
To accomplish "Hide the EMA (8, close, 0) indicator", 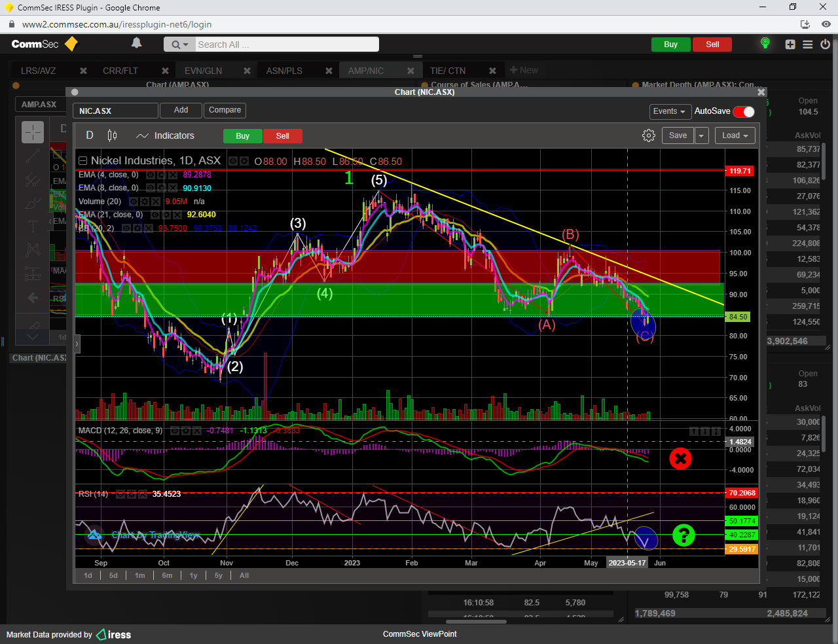I will click(150, 188).
